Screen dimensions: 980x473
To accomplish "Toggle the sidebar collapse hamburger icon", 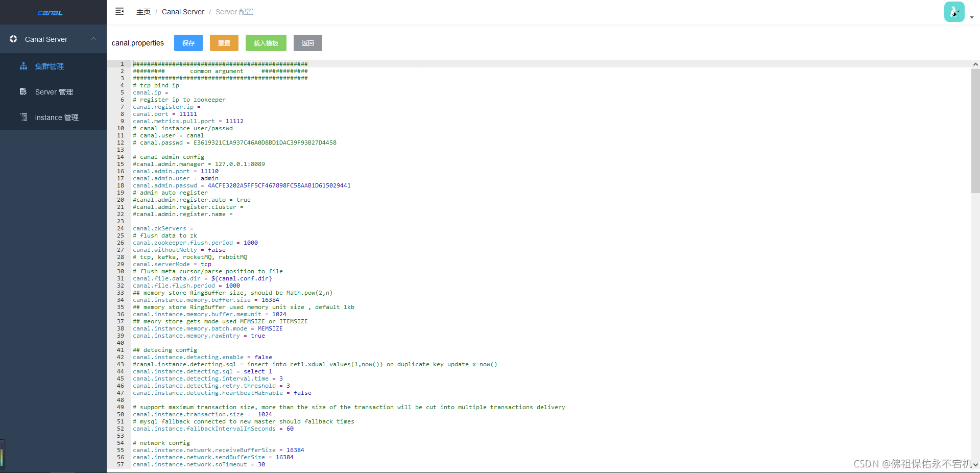I will pos(119,11).
